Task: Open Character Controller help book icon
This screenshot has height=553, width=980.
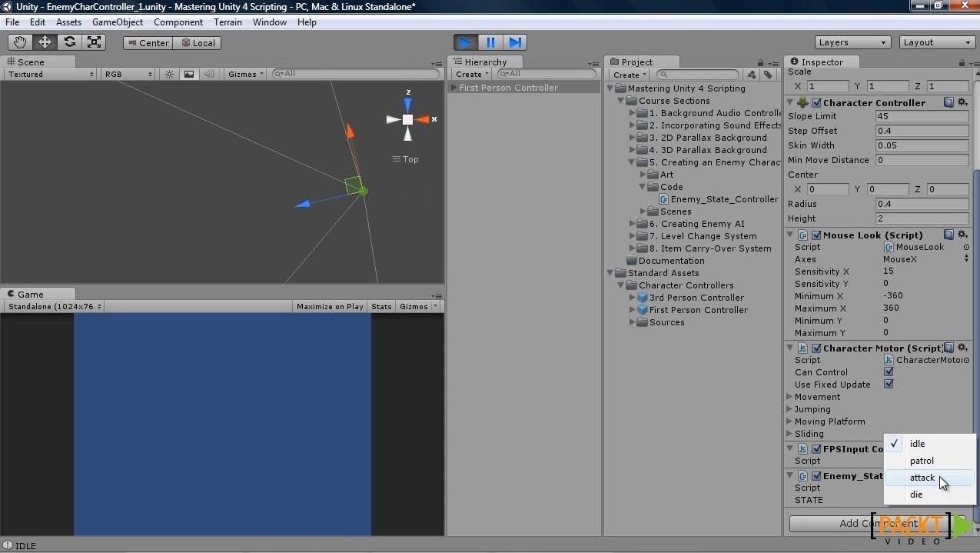Action: tap(949, 102)
